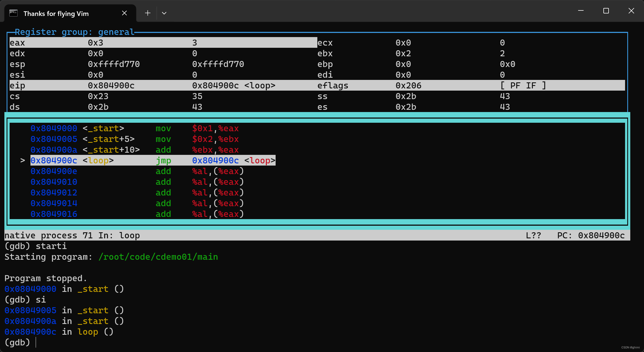Select the jmp instruction at 0x804900c
The image size is (644, 352).
(163, 160)
